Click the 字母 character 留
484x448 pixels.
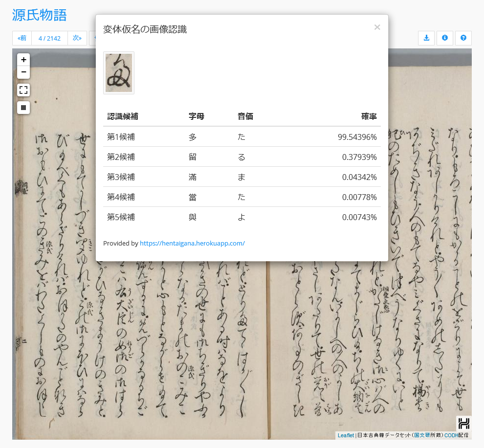tap(193, 157)
